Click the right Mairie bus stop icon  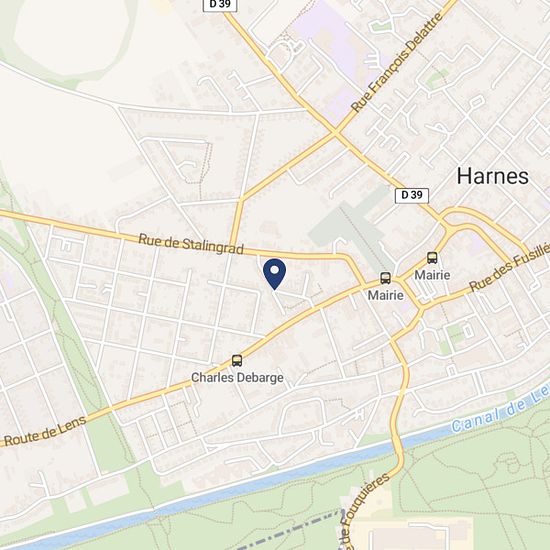click(x=432, y=258)
